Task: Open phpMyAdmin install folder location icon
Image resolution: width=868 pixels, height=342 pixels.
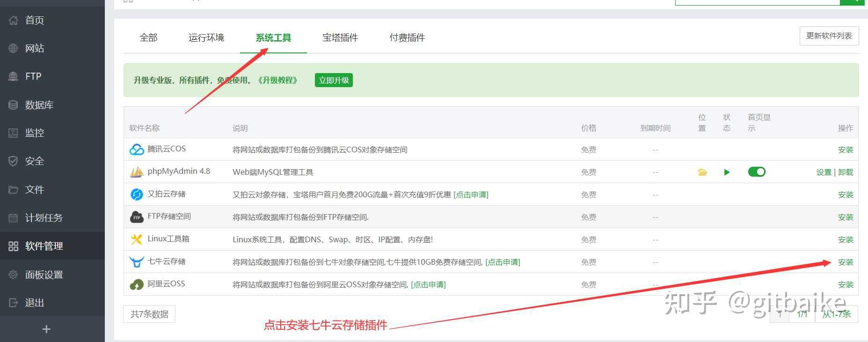Action: (702, 172)
